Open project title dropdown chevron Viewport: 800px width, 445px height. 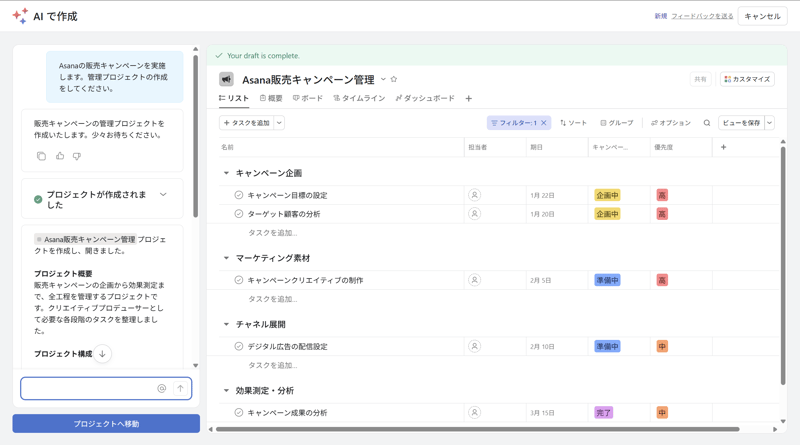click(383, 79)
